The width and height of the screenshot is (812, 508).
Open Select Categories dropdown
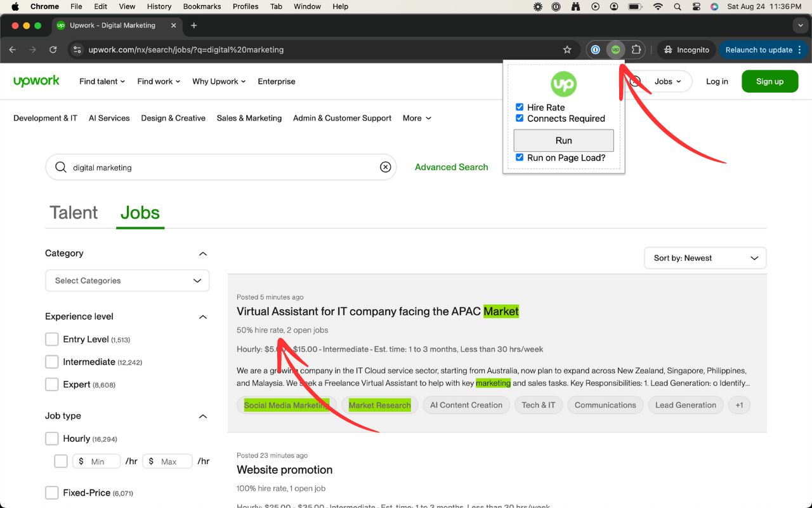click(x=127, y=281)
